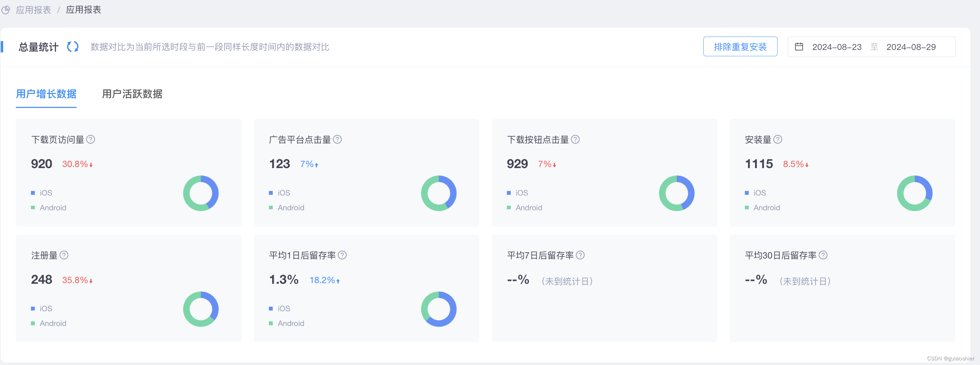Viewport: 980px width, 365px height.
Task: Click the 8.5% decrease indicator
Action: point(796,165)
